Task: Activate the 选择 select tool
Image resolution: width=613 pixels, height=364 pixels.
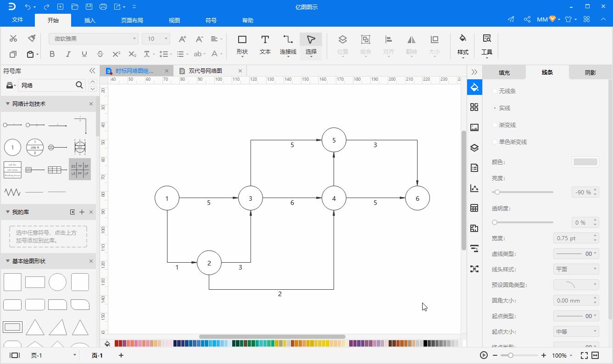Action: coord(311,45)
